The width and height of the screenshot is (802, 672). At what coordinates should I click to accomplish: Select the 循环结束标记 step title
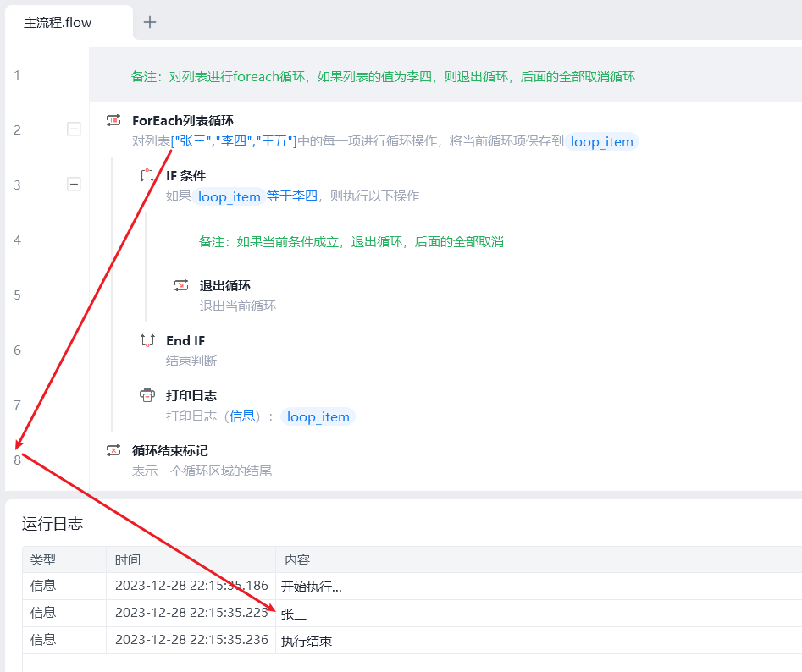170,451
